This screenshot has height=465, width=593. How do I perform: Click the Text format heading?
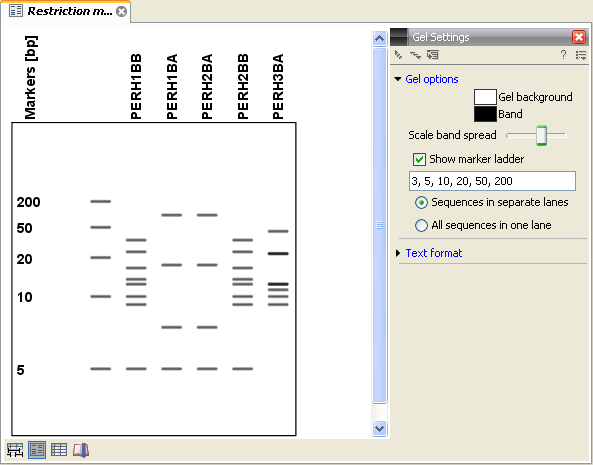[x=434, y=253]
